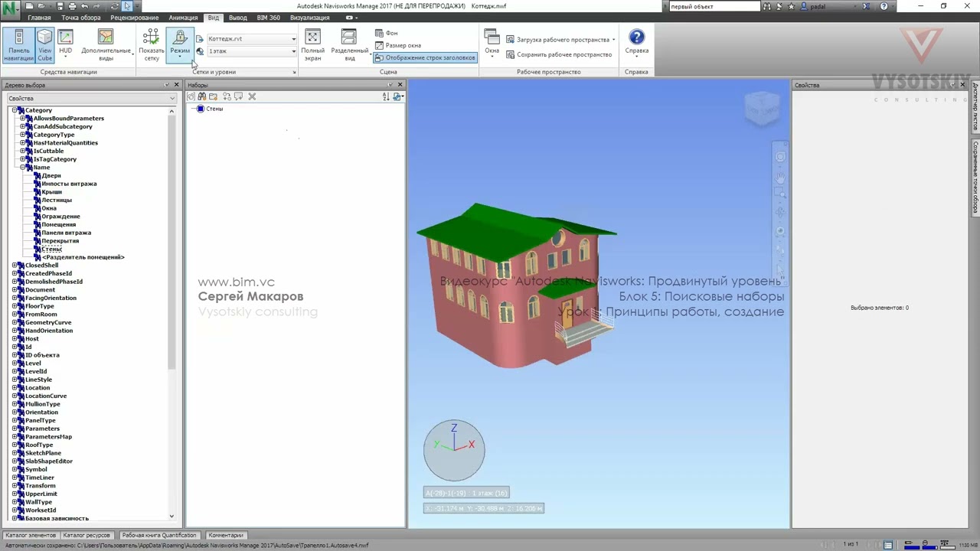Click the duplicate set icon in Наборы
The image size is (980, 551).
pyautogui.click(x=227, y=97)
